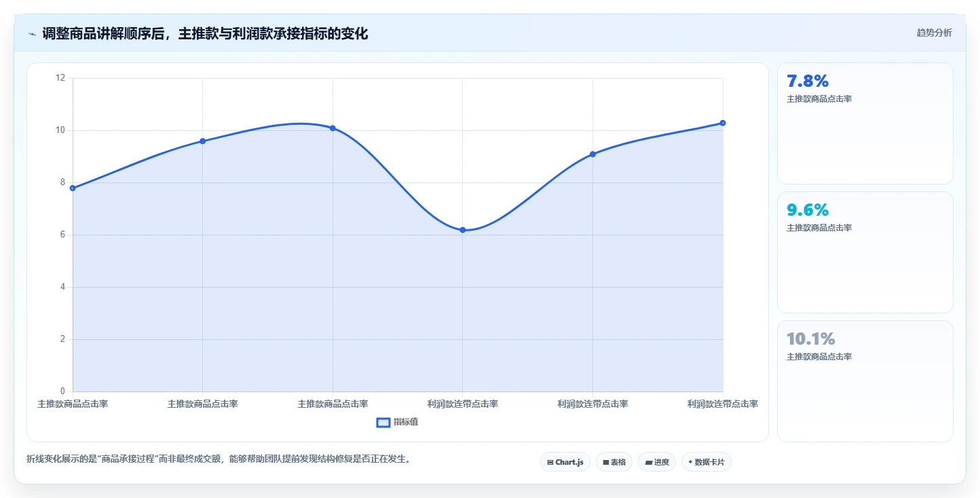Screen dimensions: 980x498
Task: Click the 主推款商品点击率 caption under 9.6%
Action: coord(819,228)
